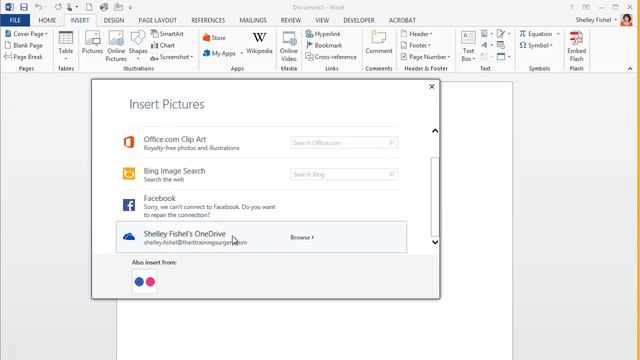Insert a Hyperlink
This screenshot has height=360, width=640.
[x=323, y=34]
